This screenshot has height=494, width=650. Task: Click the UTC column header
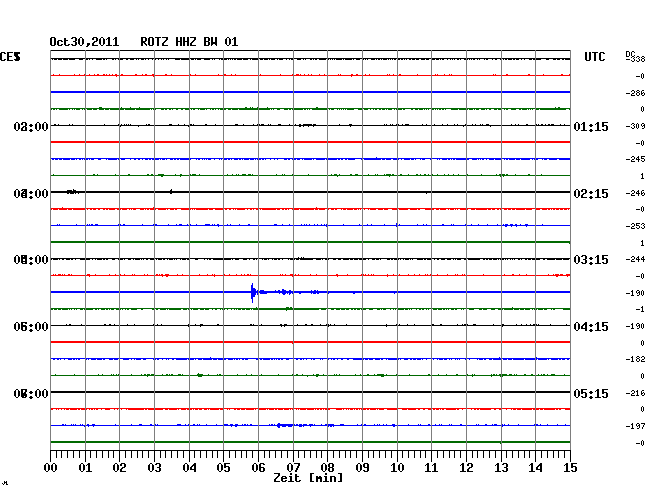[x=594, y=57]
